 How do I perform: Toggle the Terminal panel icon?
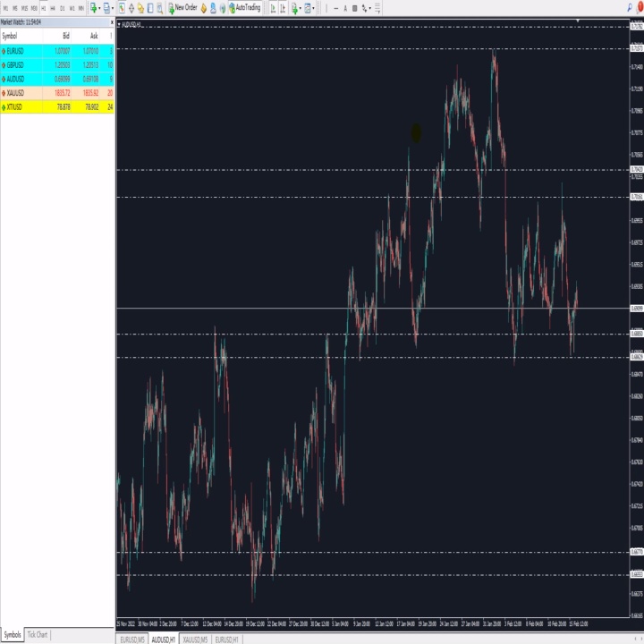pyautogui.click(x=150, y=8)
